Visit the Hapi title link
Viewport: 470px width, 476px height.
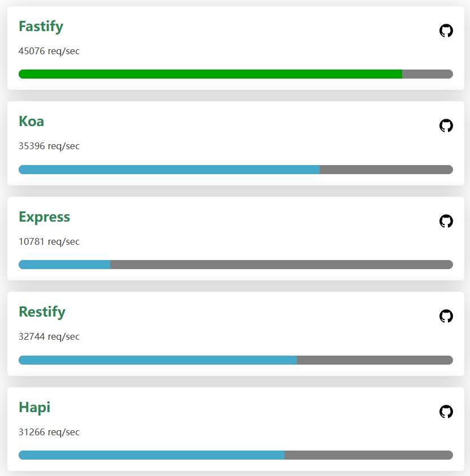(35, 408)
